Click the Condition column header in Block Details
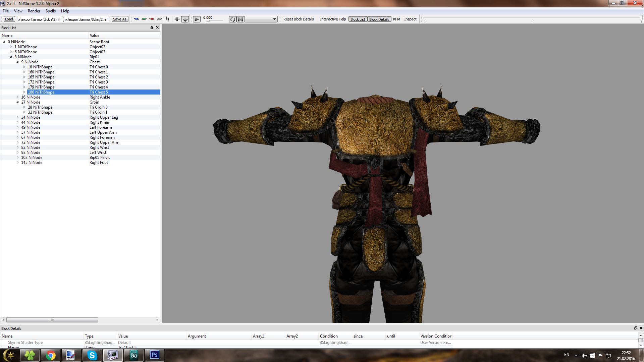Image resolution: width=644 pixels, height=362 pixels. coord(335,336)
